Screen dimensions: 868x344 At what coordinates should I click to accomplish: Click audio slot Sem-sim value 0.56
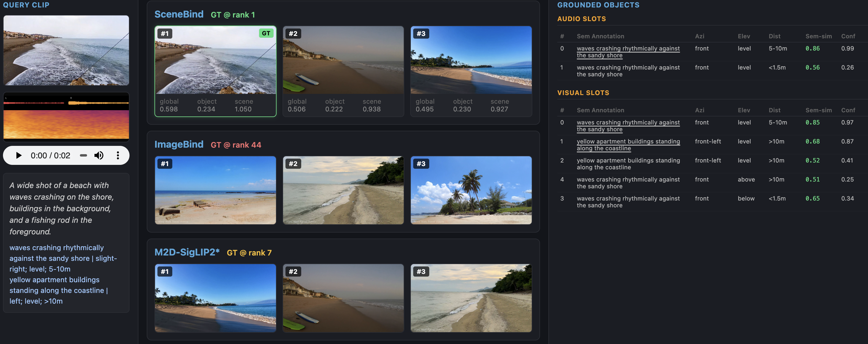[x=812, y=67]
